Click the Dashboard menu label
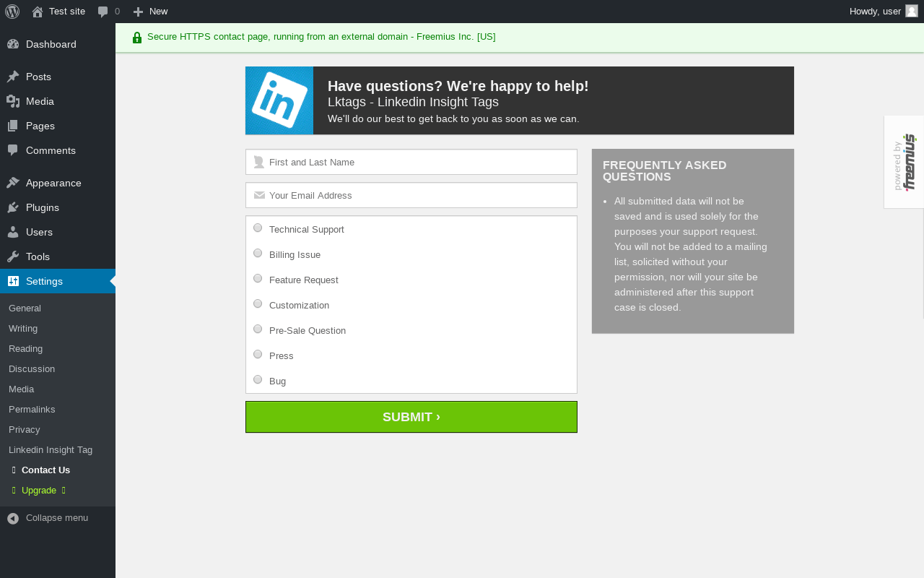The width and height of the screenshot is (924, 578). coord(51,44)
